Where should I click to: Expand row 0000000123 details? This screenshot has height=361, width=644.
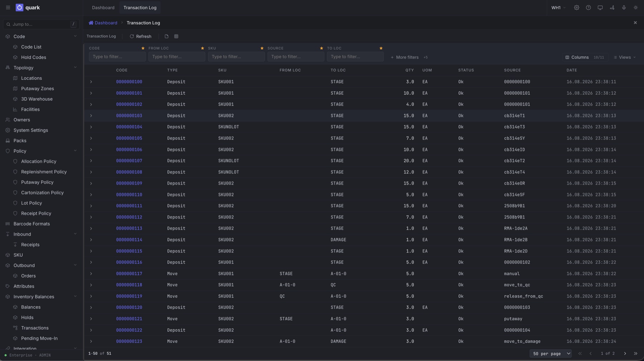[91, 341]
